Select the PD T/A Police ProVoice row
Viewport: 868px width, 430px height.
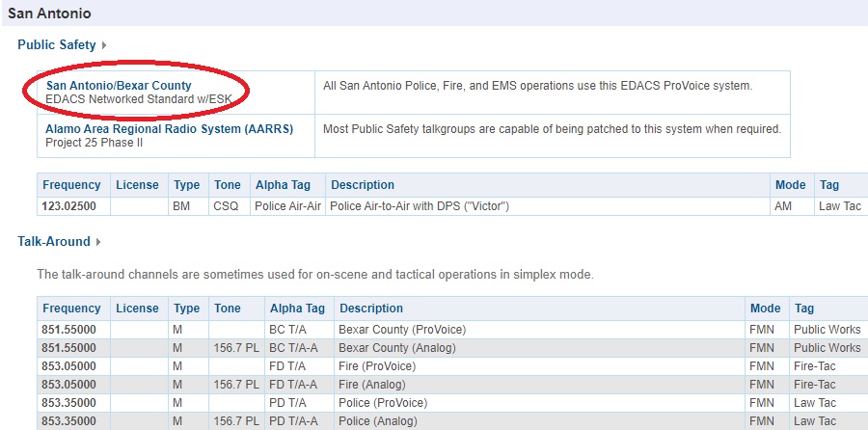pos(452,403)
